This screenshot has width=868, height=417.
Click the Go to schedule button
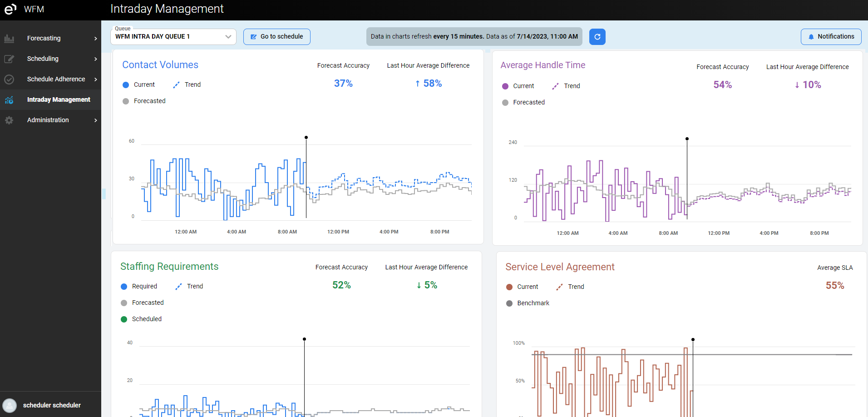[277, 37]
